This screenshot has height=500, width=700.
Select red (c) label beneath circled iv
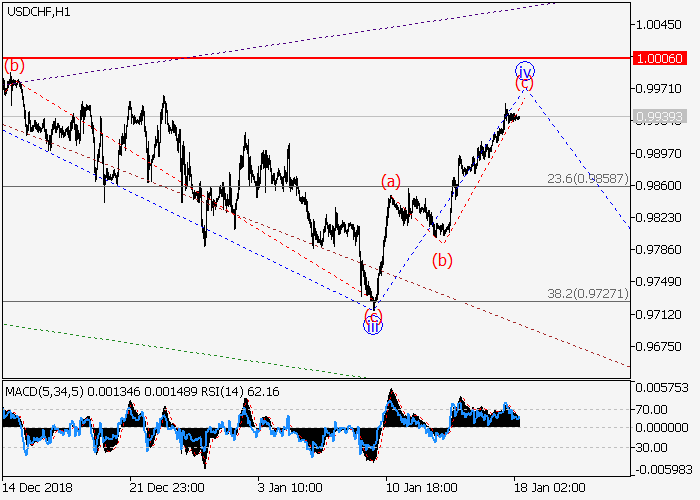click(x=524, y=85)
